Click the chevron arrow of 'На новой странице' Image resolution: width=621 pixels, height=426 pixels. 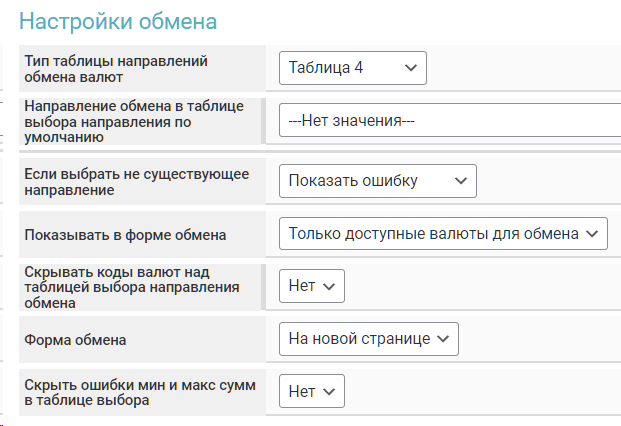tap(442, 339)
